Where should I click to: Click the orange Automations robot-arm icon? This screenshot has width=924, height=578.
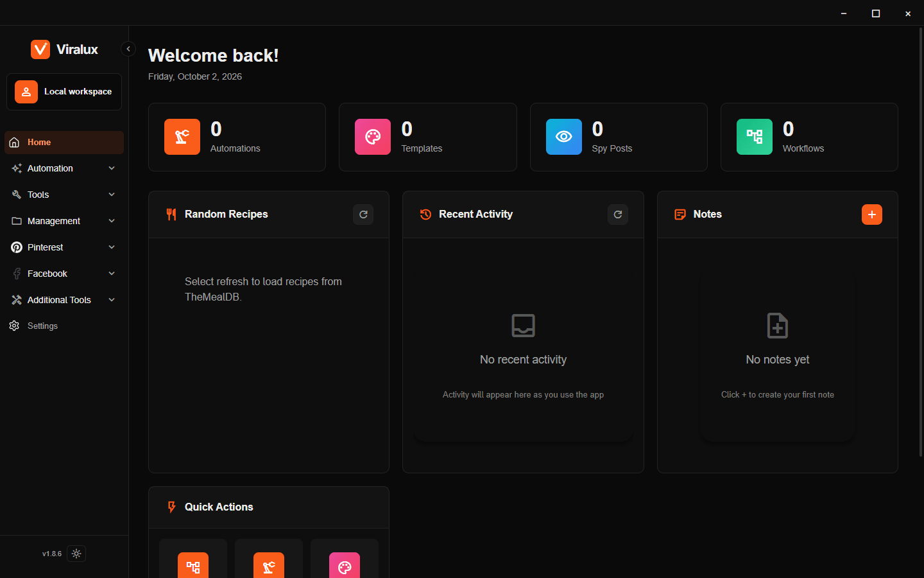click(x=182, y=137)
